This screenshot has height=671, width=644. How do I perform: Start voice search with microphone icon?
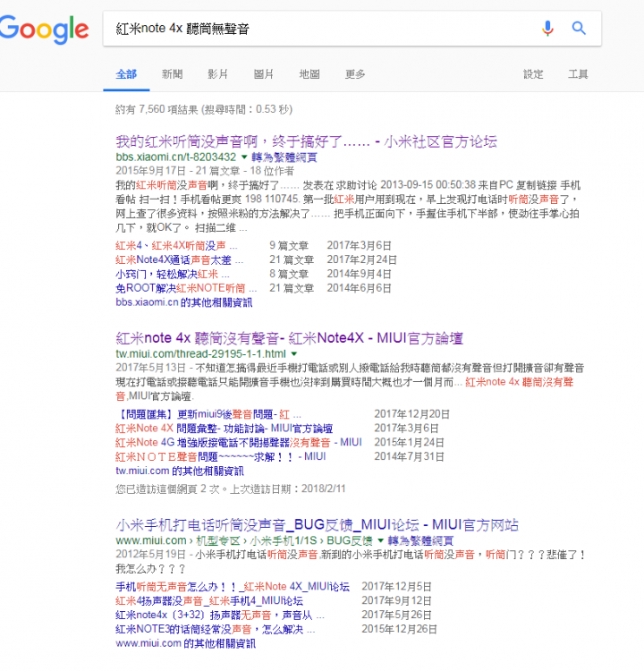(547, 29)
